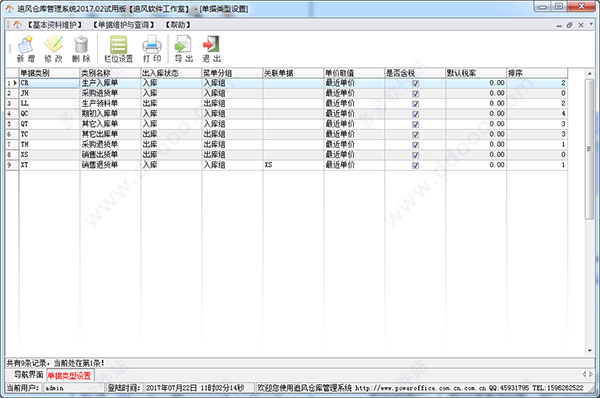Image resolution: width=600 pixels, height=398 pixels.
Task: Toggle 是否含税 checkbox for JH row
Action: tap(415, 93)
